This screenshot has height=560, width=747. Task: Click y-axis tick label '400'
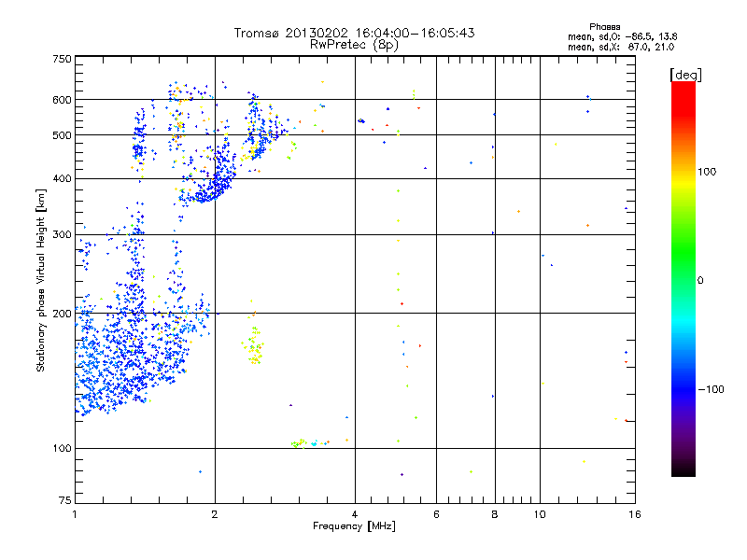62,179
